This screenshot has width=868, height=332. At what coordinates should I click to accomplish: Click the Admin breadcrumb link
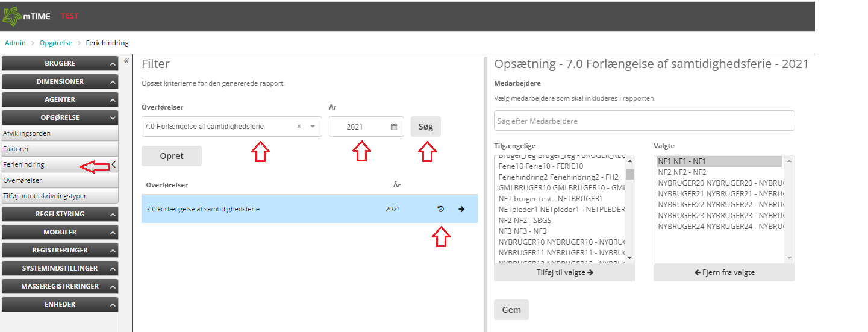click(15, 43)
